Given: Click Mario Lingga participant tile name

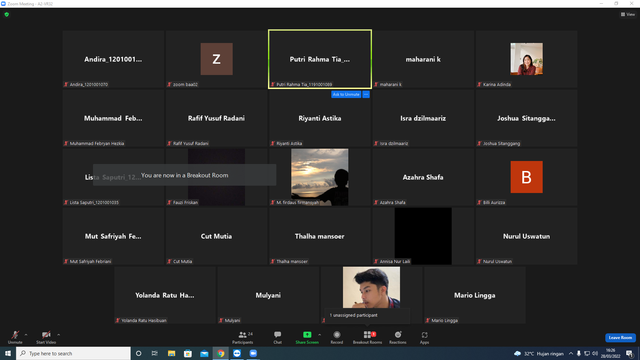Looking at the screenshot, I should [474, 295].
